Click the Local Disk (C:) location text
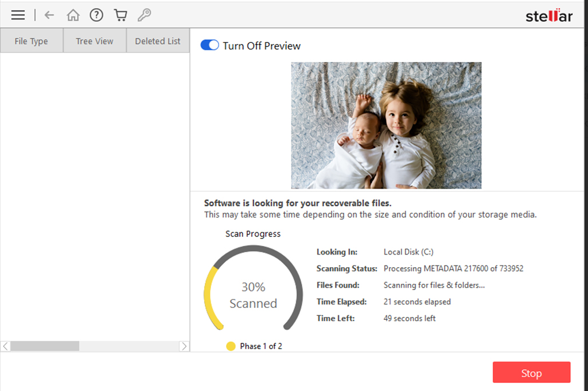Screen dimensions: 588x391 pyautogui.click(x=409, y=252)
